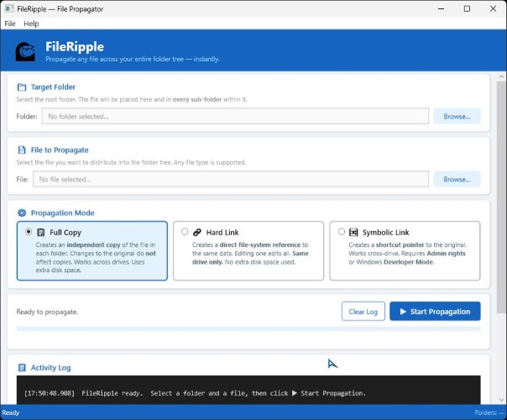This screenshot has width=507, height=420.
Task: Click the FileRipple header title
Action: [75, 47]
